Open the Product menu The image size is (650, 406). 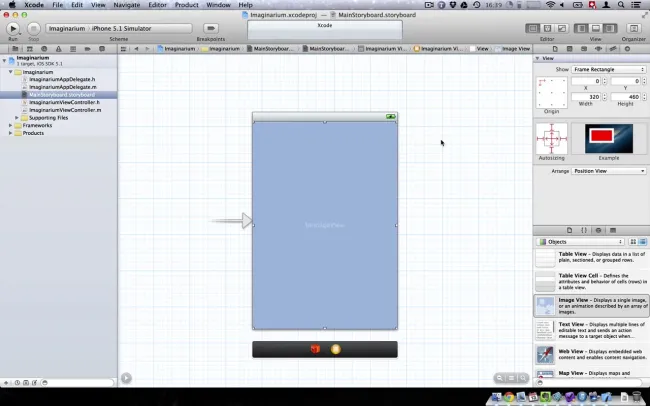pos(187,5)
